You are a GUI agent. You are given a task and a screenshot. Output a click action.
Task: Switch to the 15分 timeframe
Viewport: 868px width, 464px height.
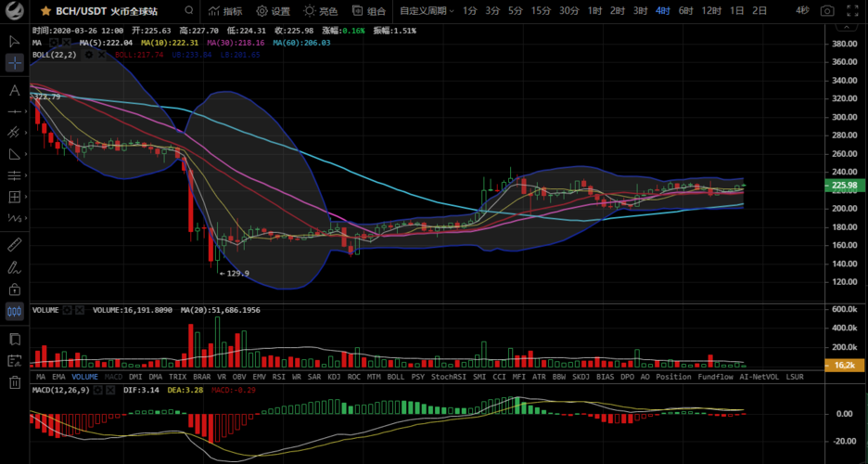pyautogui.click(x=541, y=11)
